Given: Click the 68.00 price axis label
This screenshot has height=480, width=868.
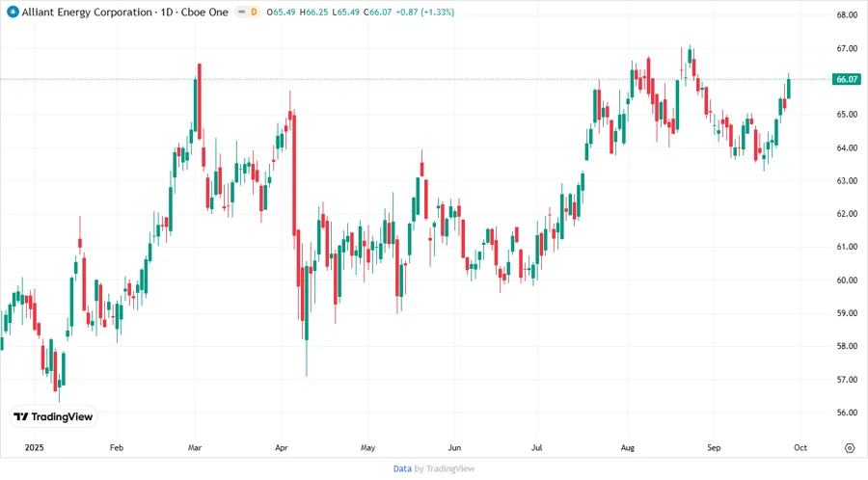Looking at the screenshot, I should pyautogui.click(x=847, y=15).
